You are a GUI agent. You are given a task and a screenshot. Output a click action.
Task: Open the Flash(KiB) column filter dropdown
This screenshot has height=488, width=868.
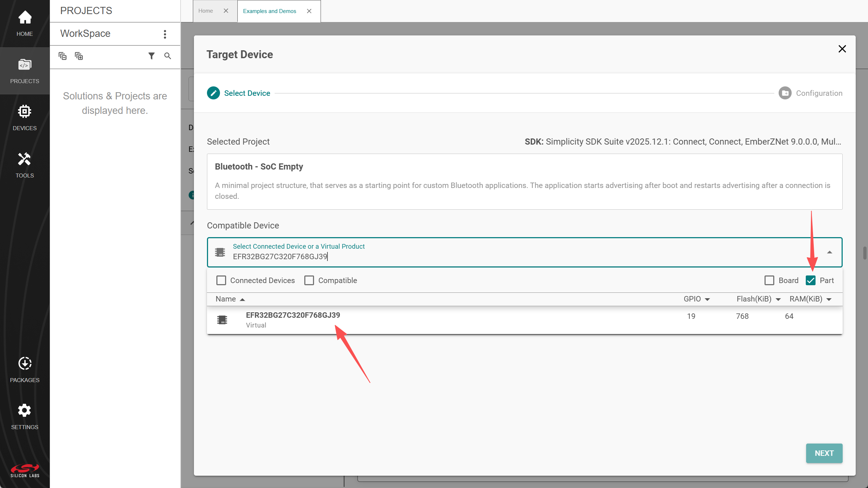[x=778, y=299]
